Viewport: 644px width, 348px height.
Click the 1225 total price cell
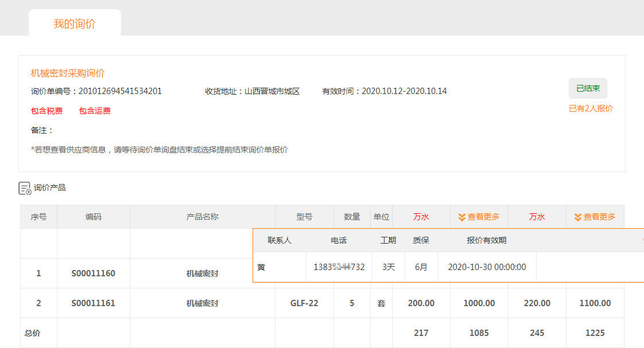point(595,333)
